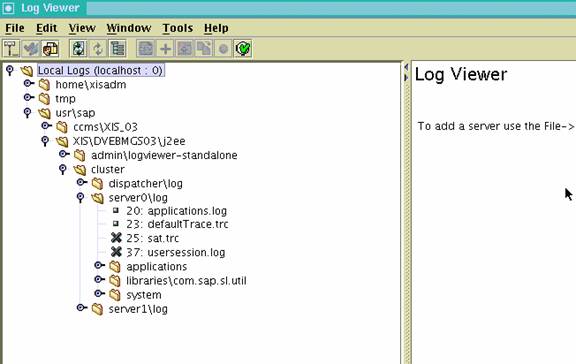Expand the tmp tree node

click(x=29, y=97)
